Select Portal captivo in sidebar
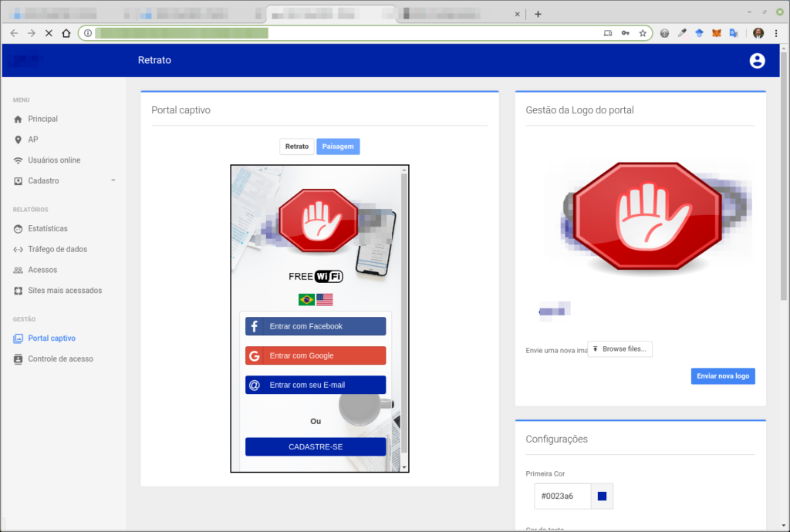Screen dimensions: 790x532 (x=52, y=338)
